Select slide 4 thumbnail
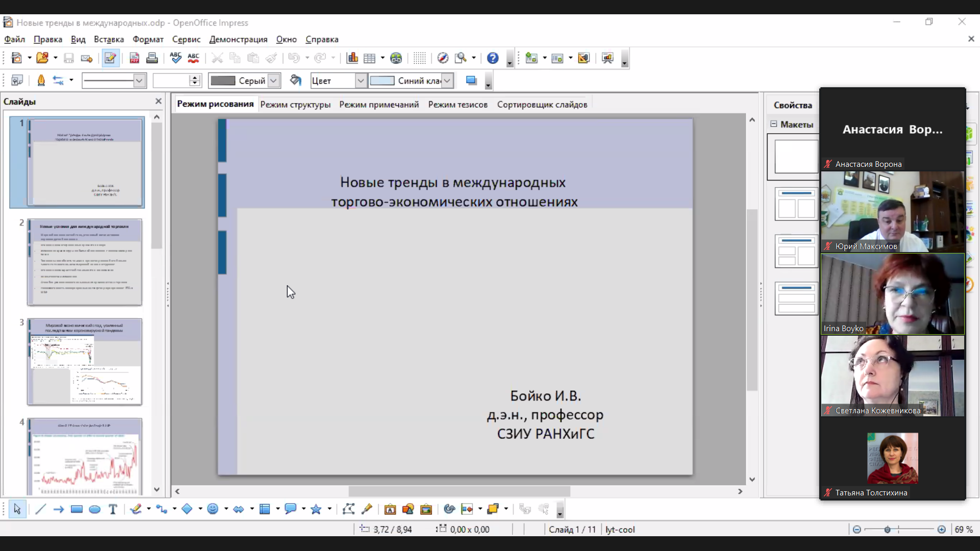Screen dimensions: 980x551 85,456
